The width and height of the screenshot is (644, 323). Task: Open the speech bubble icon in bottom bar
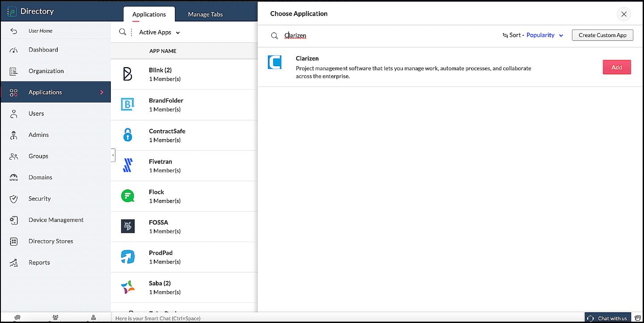tap(17, 318)
